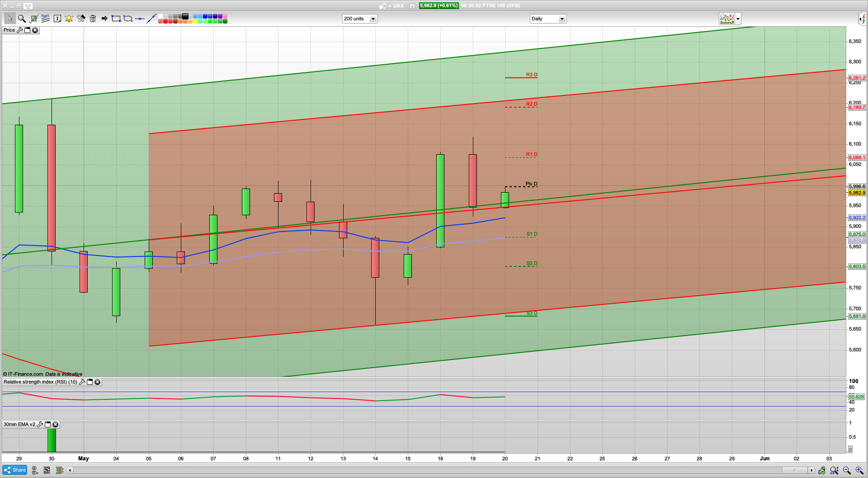
Task: Toggle the Price panel window icon
Action: (27, 30)
